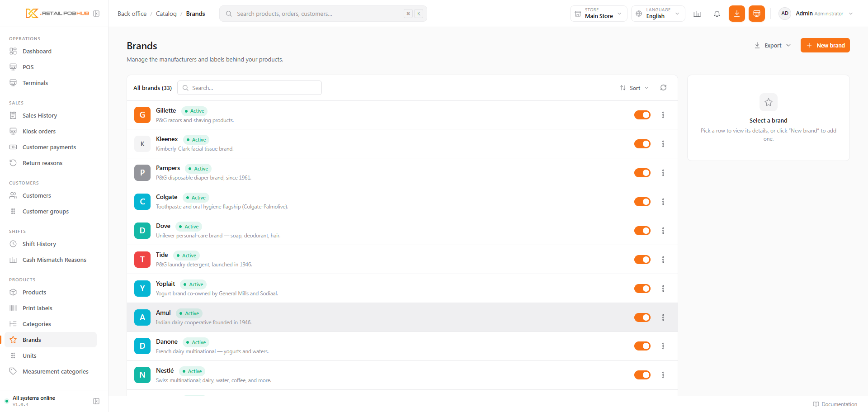
Task: Open Products in the sidebar
Action: click(51, 292)
